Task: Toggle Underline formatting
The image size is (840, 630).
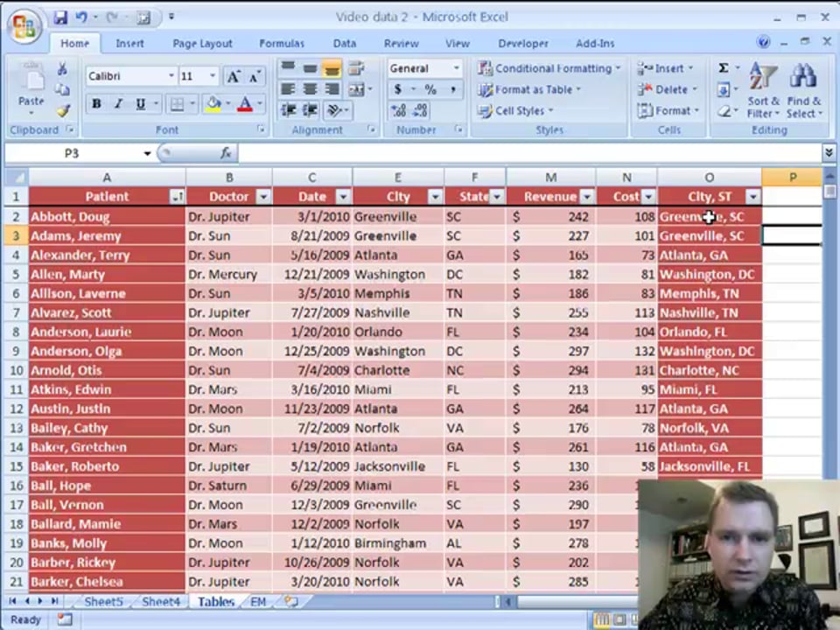Action: click(x=140, y=104)
